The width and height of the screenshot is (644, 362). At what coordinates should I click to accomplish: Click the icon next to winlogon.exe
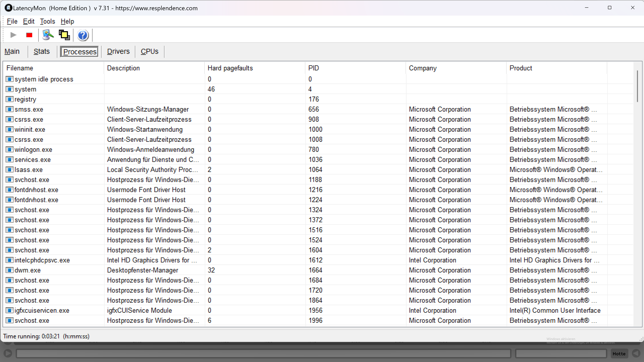tap(10, 149)
